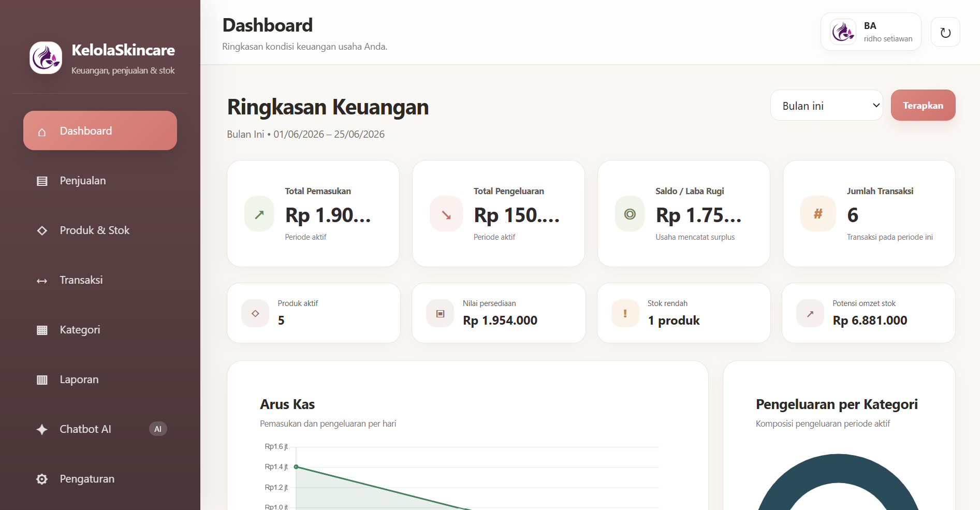Go to the Dashboard menu item
Image resolution: width=980 pixels, height=510 pixels.
100,130
